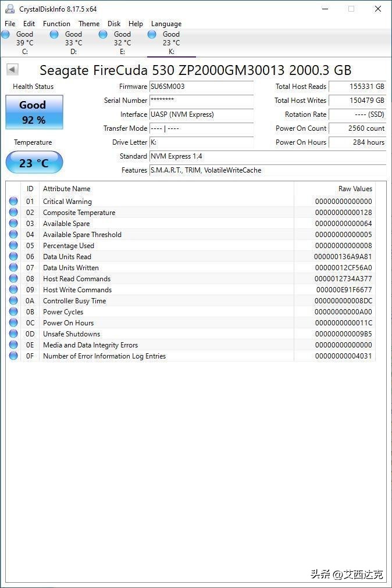The width and height of the screenshot is (392, 588).
Task: Open the Help menu
Action: point(136,23)
